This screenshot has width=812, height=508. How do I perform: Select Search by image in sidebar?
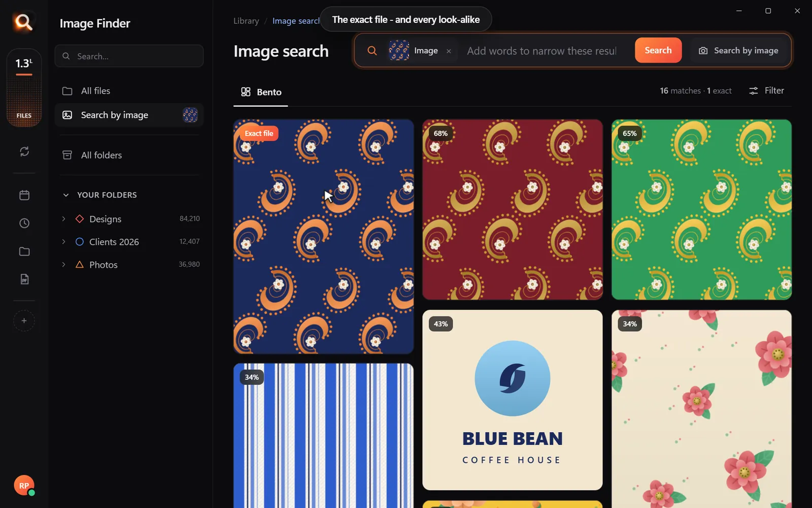click(129, 115)
